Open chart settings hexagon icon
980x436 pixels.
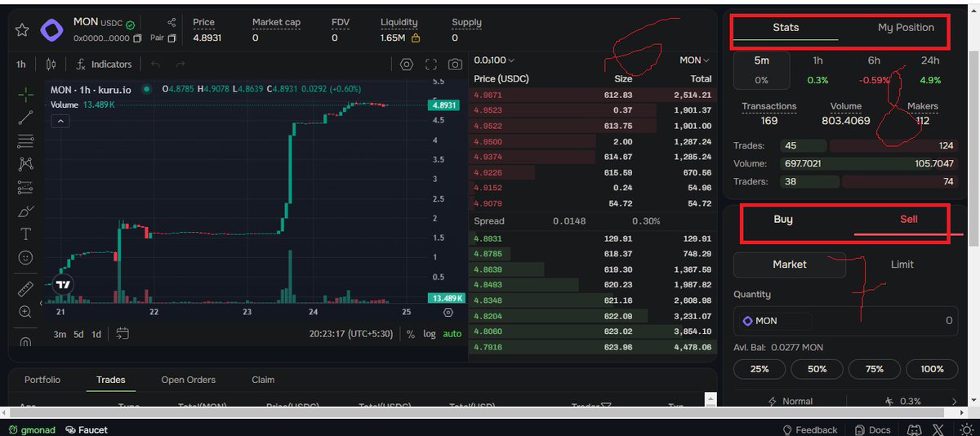(x=407, y=64)
